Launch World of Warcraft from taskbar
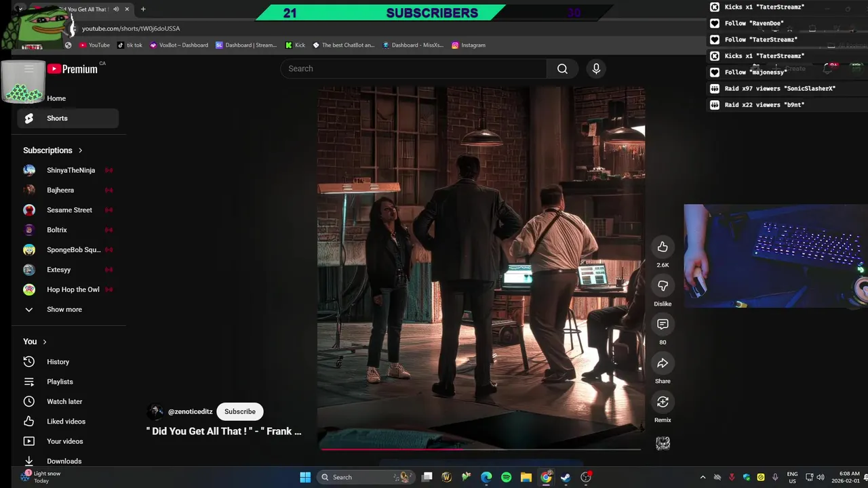 [447, 477]
